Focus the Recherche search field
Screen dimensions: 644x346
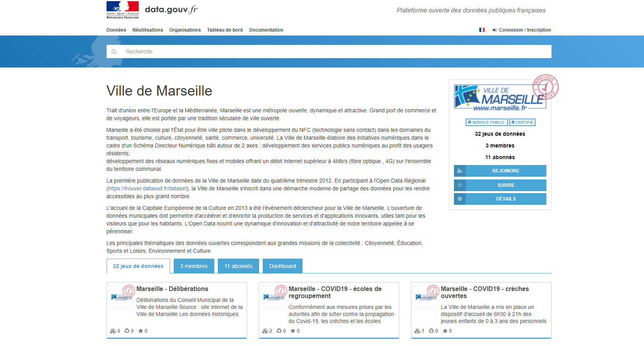pos(336,51)
